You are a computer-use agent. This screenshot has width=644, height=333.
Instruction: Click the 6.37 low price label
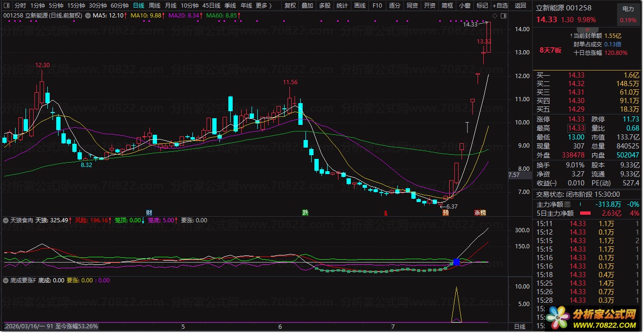(x=452, y=207)
